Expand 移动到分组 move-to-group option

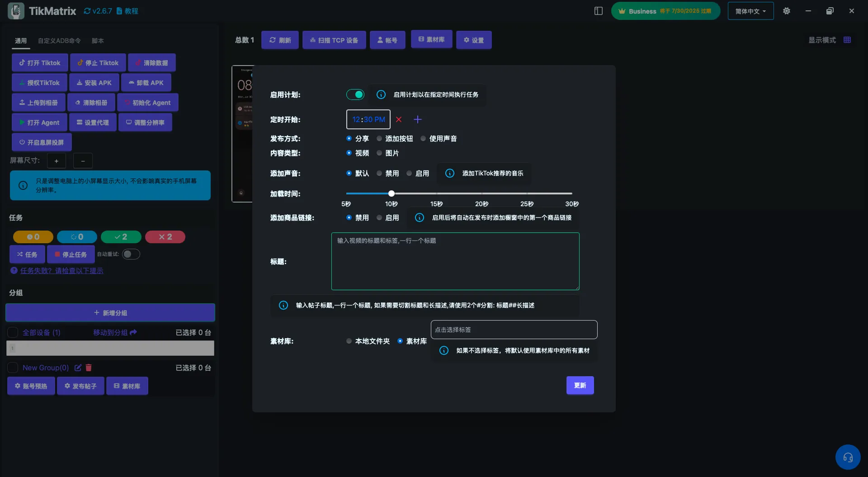click(115, 332)
